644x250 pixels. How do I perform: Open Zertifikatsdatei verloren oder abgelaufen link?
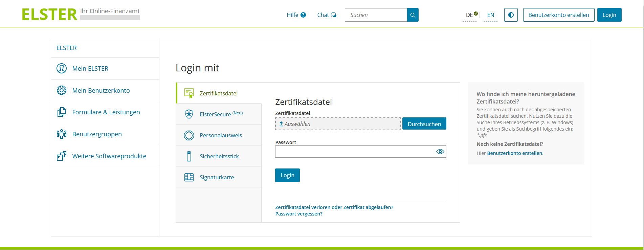[334, 207]
